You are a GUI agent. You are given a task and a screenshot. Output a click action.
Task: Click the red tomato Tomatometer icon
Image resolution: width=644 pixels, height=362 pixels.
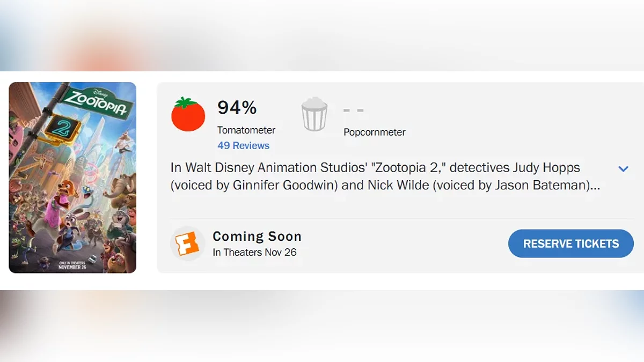pyautogui.click(x=188, y=115)
